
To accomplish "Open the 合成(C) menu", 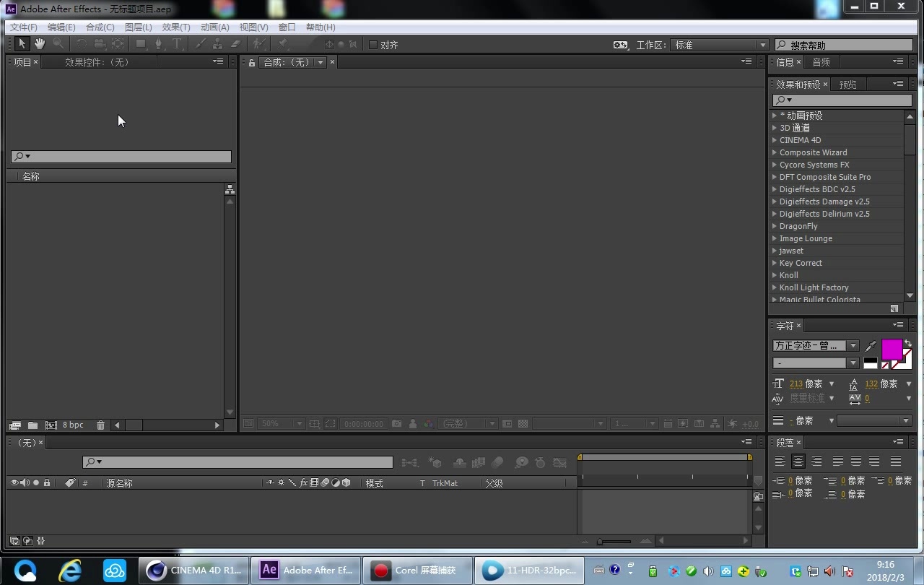I will point(100,27).
